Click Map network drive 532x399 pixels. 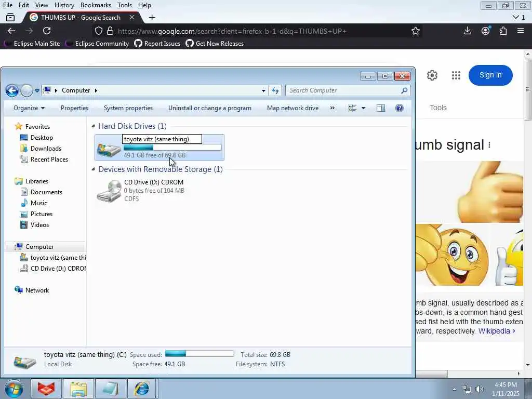click(x=292, y=108)
